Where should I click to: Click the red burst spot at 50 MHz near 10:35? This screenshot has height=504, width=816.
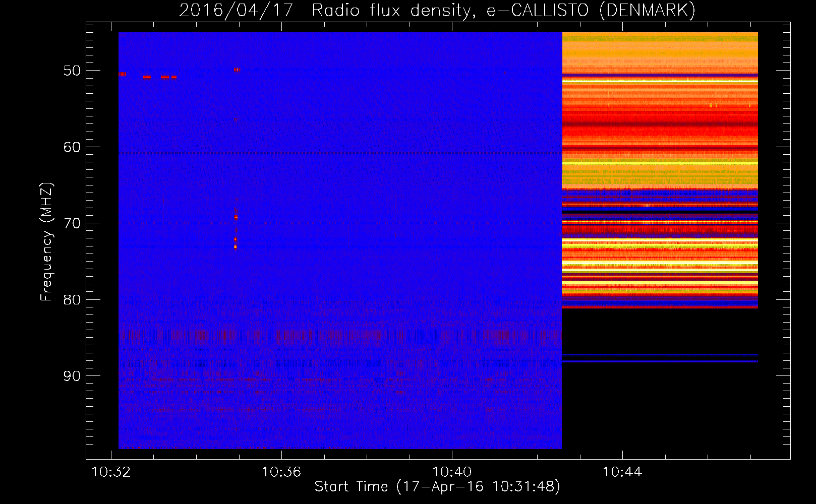237,70
